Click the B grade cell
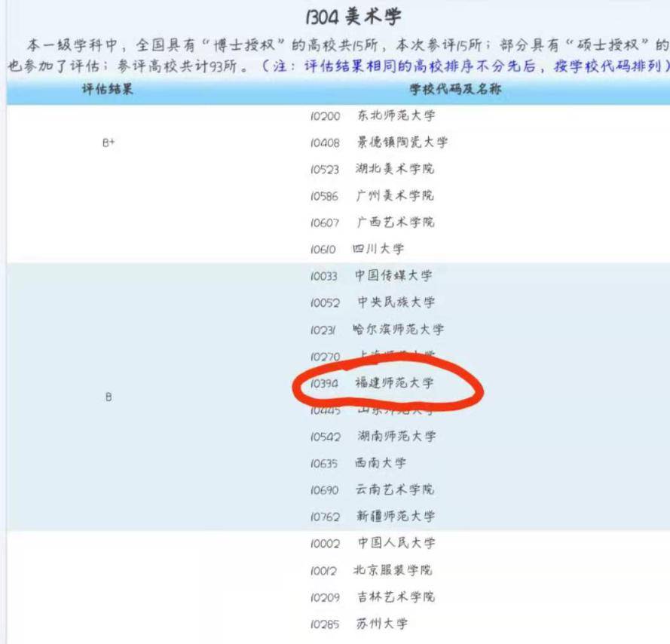Viewport: 670px width, 644px height. pos(109,397)
